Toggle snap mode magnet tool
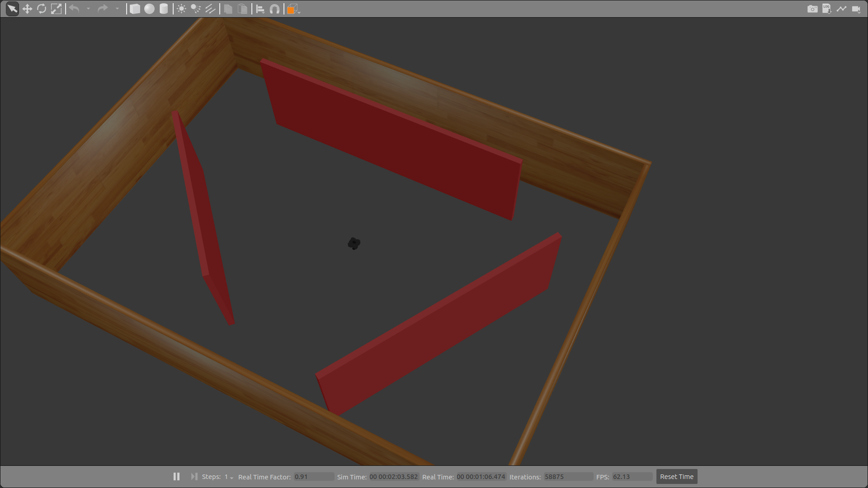Viewport: 868px width, 488px height. coord(274,9)
